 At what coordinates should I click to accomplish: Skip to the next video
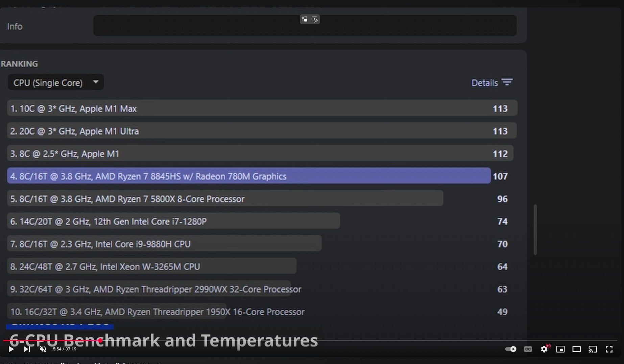click(27, 349)
